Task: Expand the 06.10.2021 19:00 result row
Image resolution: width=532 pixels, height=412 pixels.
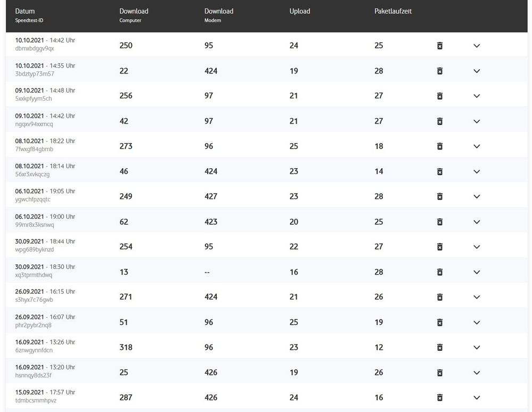Action: 477,222
